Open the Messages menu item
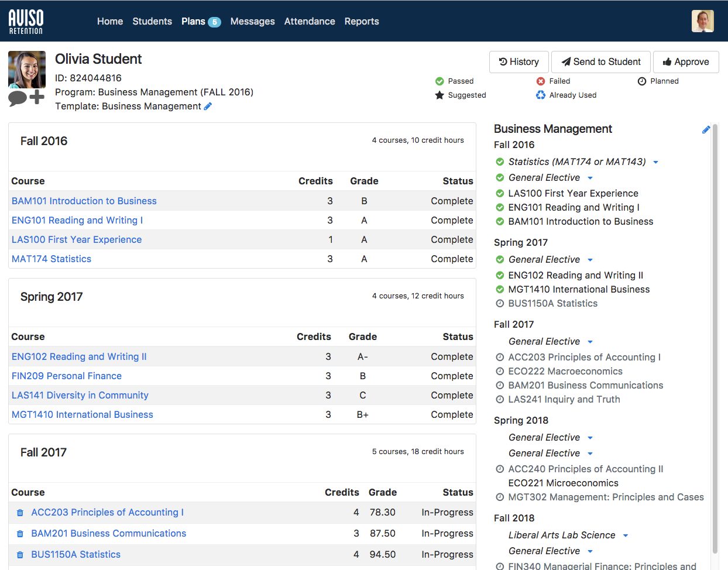The height and width of the screenshot is (570, 728). (252, 21)
